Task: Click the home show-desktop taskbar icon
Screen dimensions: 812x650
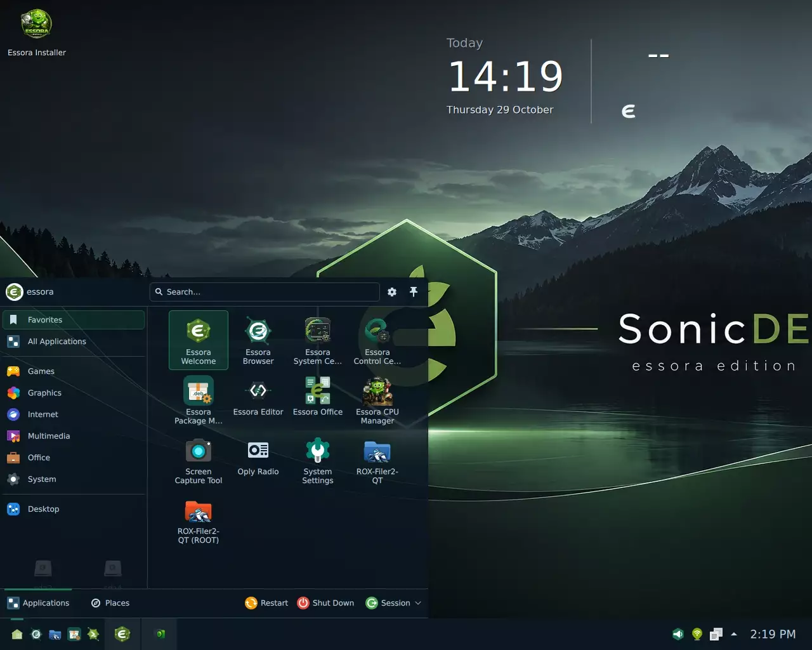Action: point(17,634)
